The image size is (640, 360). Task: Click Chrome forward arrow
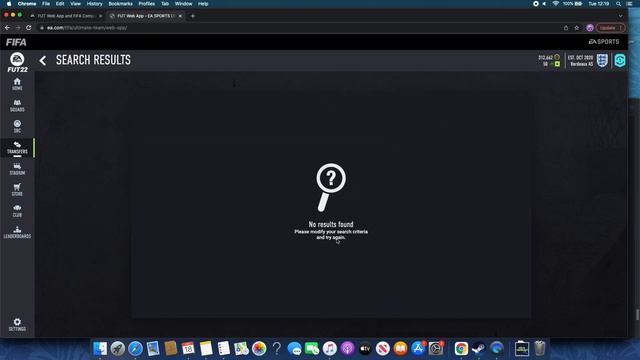[18, 28]
